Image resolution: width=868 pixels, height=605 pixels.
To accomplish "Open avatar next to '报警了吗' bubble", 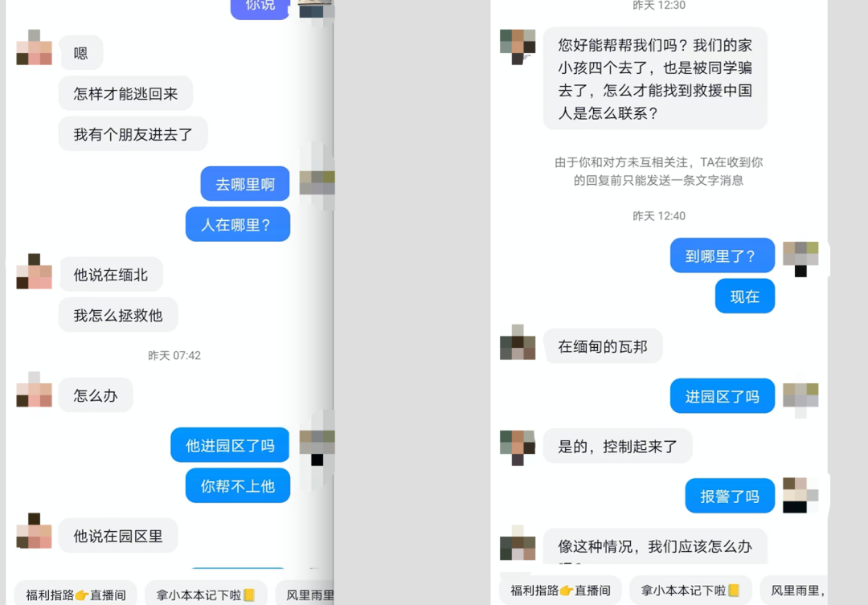I will [800, 496].
